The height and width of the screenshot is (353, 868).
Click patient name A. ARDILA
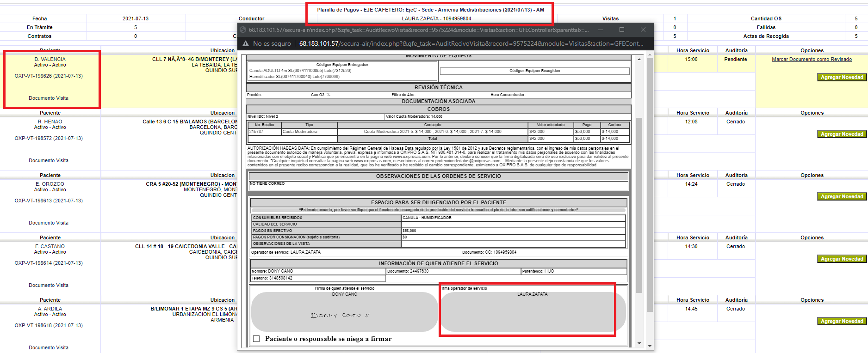coord(50,309)
